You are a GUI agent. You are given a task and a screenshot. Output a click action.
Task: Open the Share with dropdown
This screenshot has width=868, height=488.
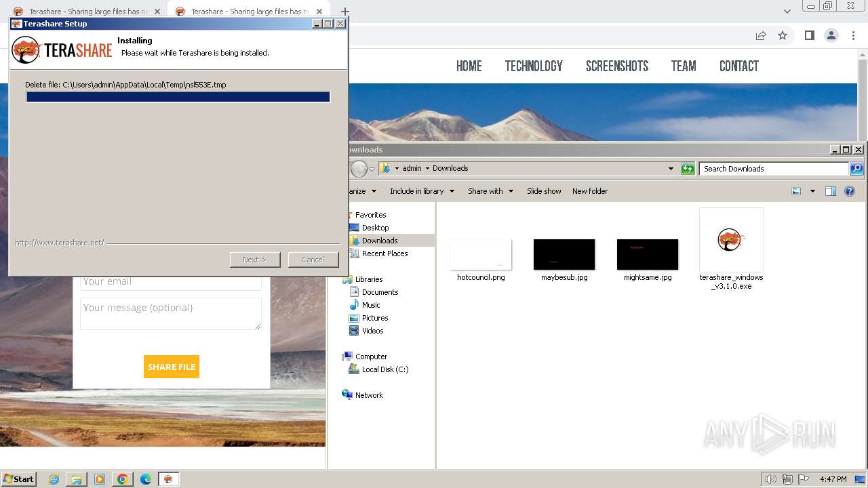pyautogui.click(x=490, y=191)
